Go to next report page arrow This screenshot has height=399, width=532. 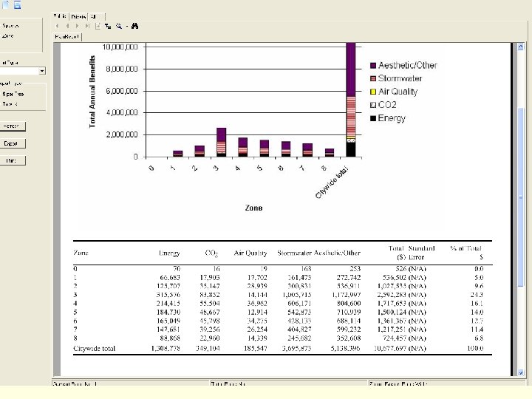click(x=78, y=26)
